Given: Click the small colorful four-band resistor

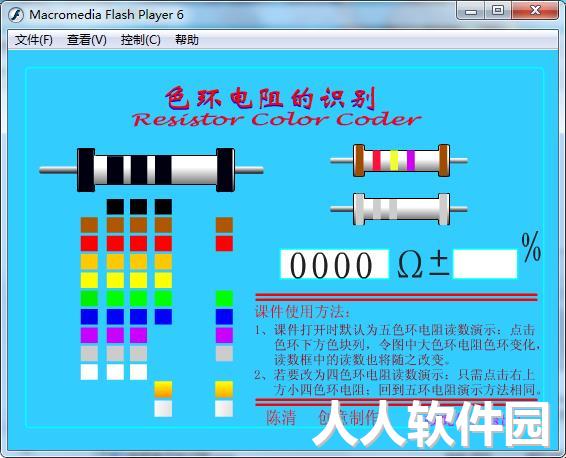Looking at the screenshot, I should point(399,160).
